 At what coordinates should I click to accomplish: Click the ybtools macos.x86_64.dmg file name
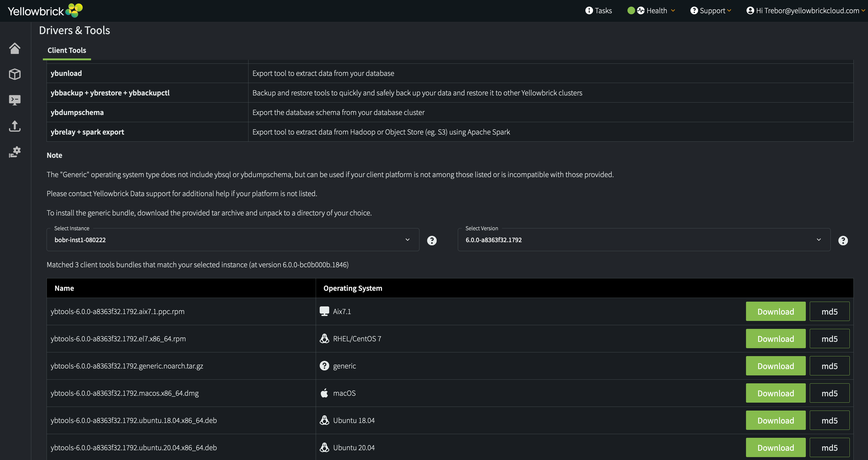[125, 393]
